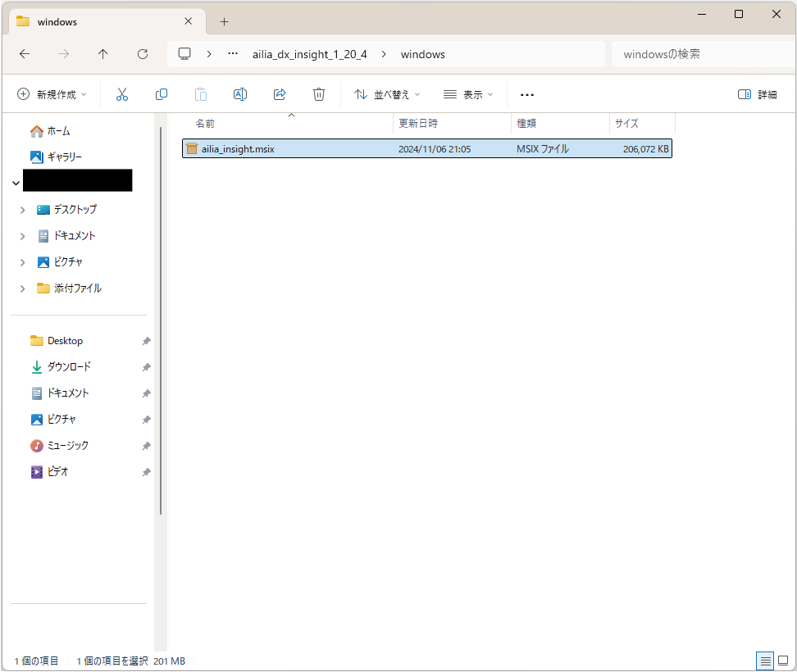
Task: Open the 表示 view dropdown
Action: (468, 94)
